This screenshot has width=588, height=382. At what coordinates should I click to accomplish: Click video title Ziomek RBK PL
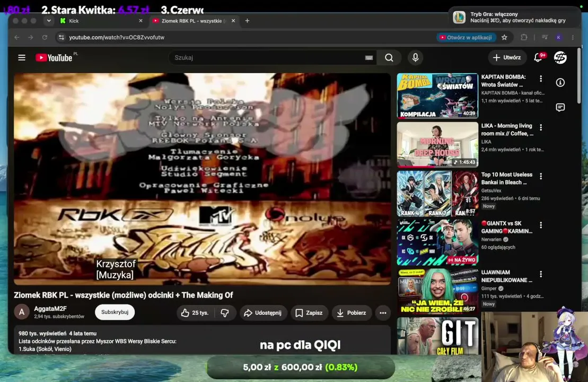[x=124, y=295]
